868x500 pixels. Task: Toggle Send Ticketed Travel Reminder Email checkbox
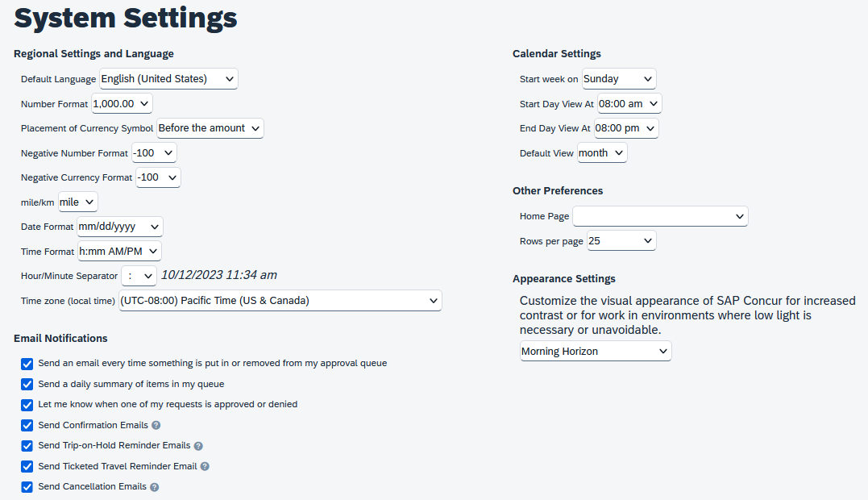27,466
